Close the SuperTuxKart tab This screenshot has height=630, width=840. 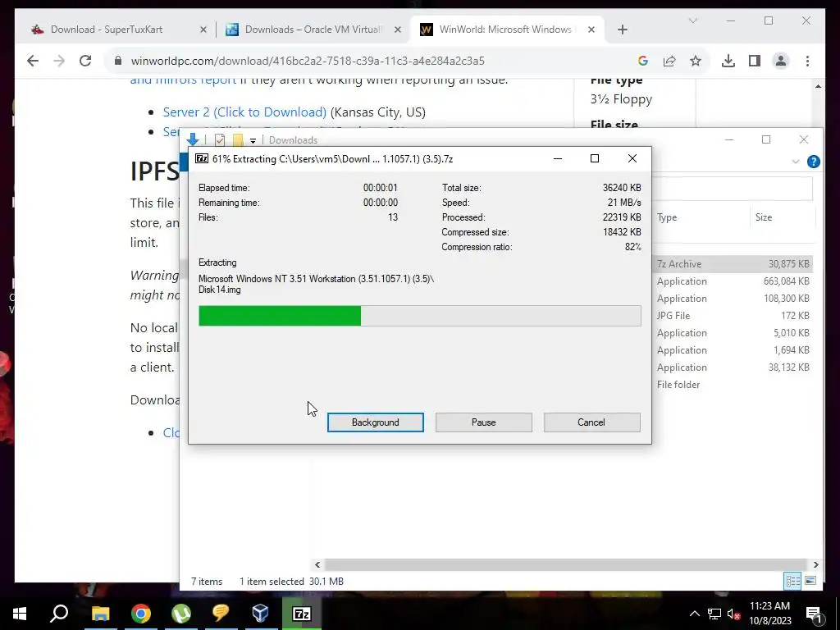point(203,30)
